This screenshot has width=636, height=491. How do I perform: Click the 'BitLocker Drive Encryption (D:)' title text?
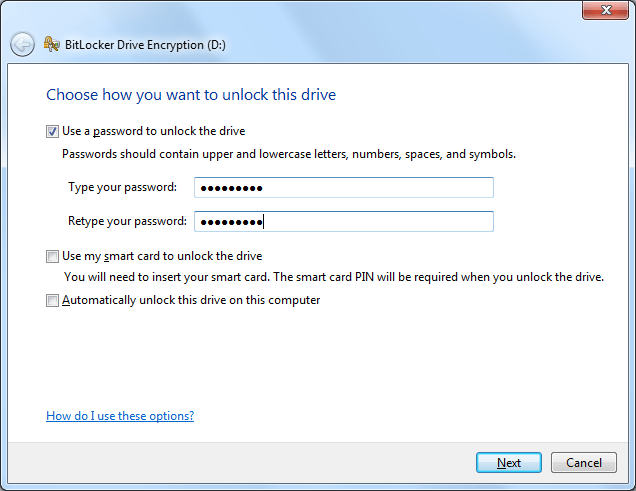pos(145,45)
